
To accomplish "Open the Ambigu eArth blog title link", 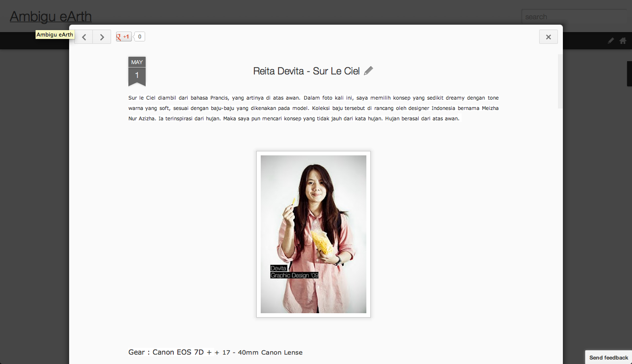I will 51,17.
